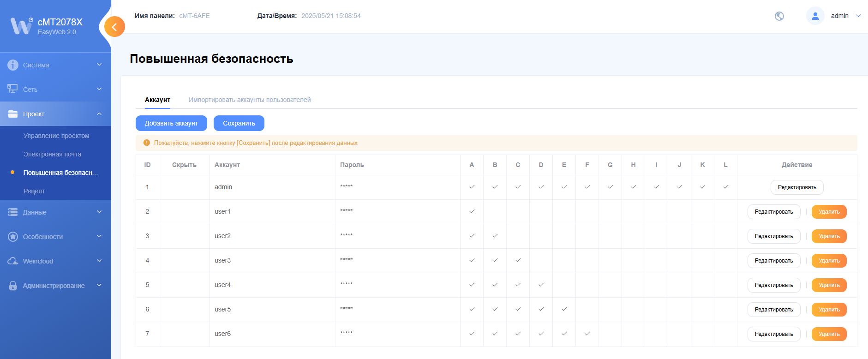Click the globe language icon
This screenshot has height=359, width=868.
click(779, 16)
